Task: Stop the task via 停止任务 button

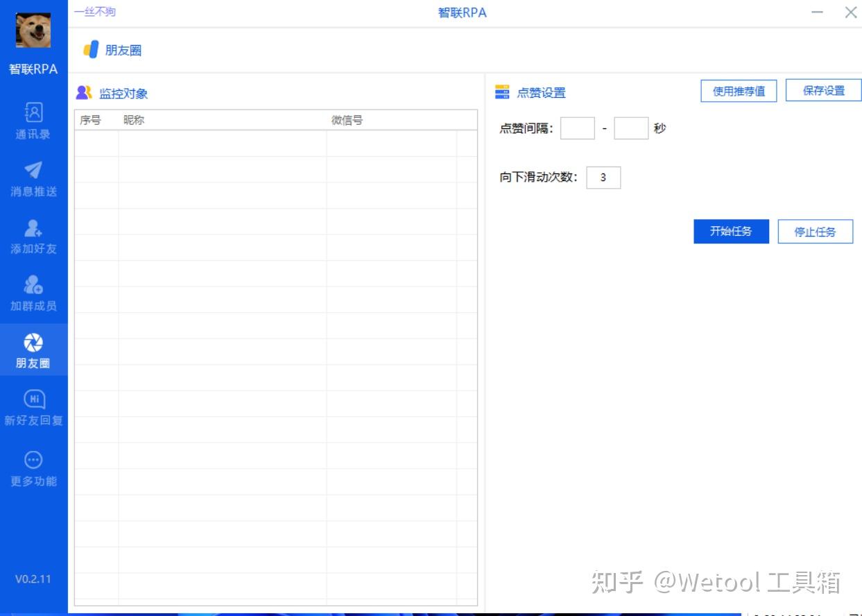Action: coord(816,232)
